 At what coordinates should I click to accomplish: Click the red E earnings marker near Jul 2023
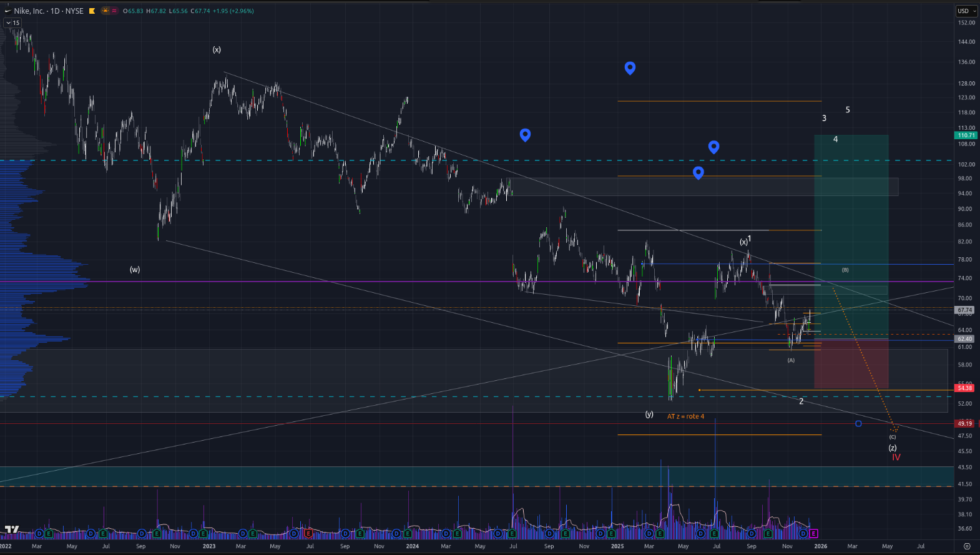308,534
